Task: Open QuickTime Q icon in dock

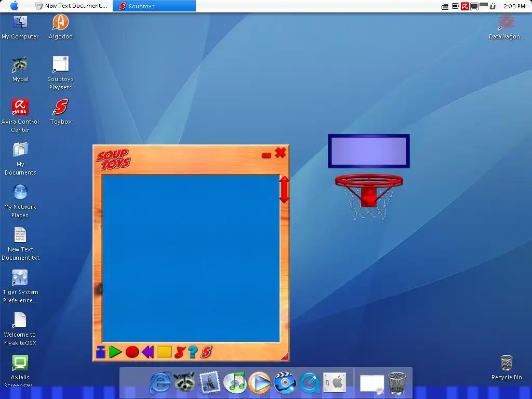Action: click(x=310, y=383)
